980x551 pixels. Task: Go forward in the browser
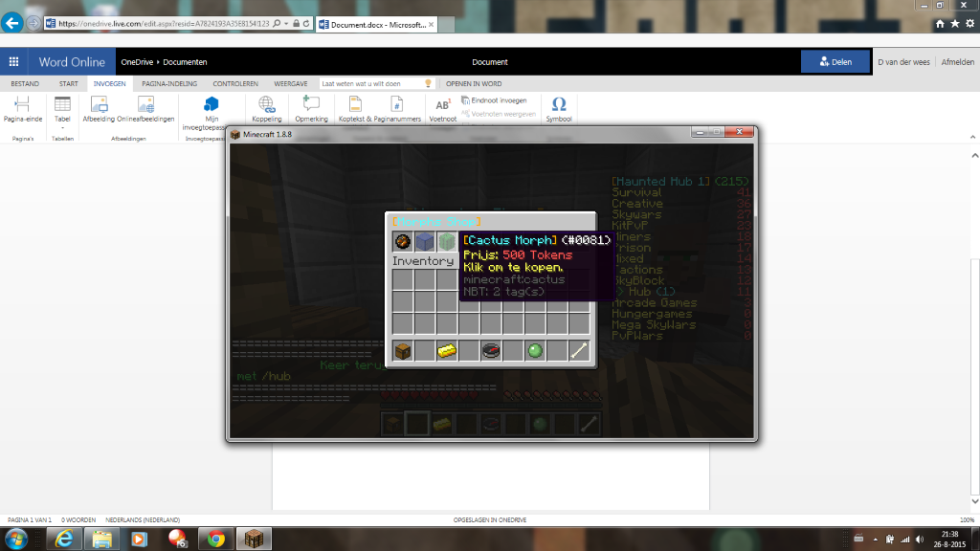pyautogui.click(x=33, y=24)
